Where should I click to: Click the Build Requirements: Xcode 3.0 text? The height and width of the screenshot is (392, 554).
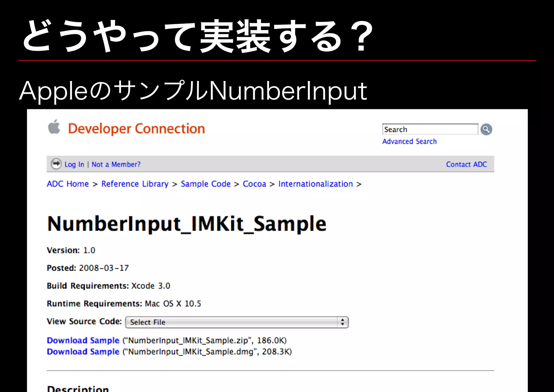tap(108, 286)
